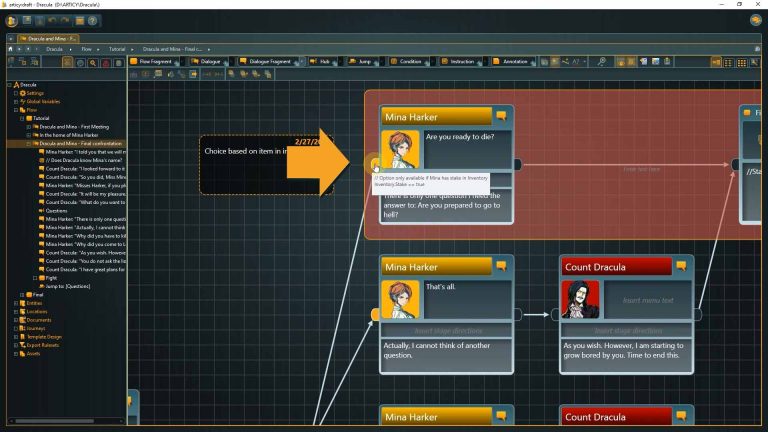
Task: Click the round orb icon at top right
Action: [x=755, y=20]
